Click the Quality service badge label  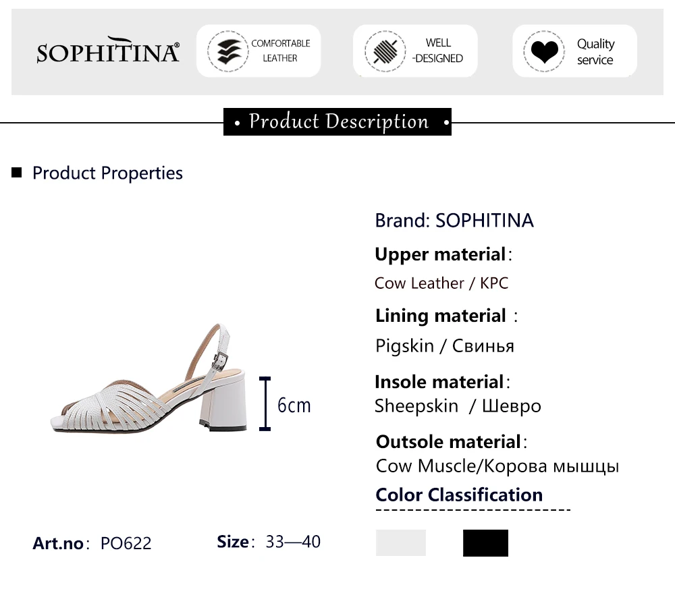point(595,51)
